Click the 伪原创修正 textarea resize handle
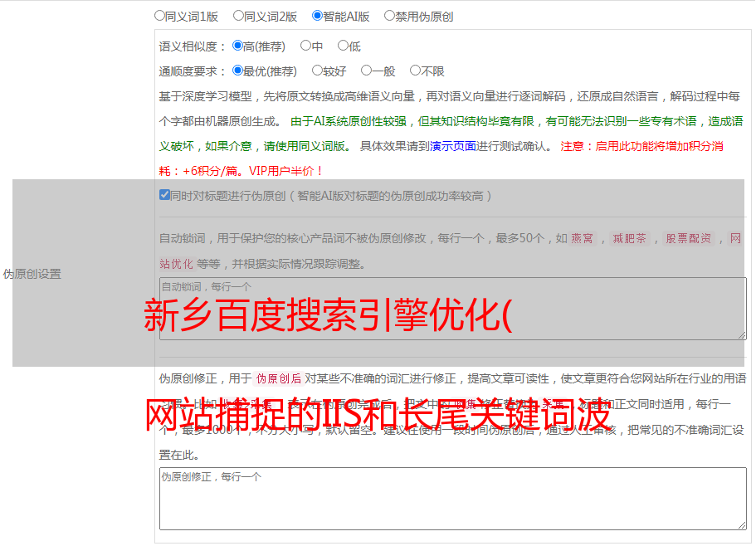The image size is (756, 546). (742, 526)
